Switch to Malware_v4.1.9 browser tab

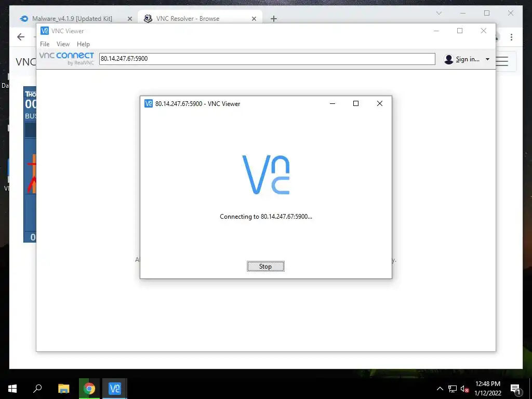[x=72, y=19]
